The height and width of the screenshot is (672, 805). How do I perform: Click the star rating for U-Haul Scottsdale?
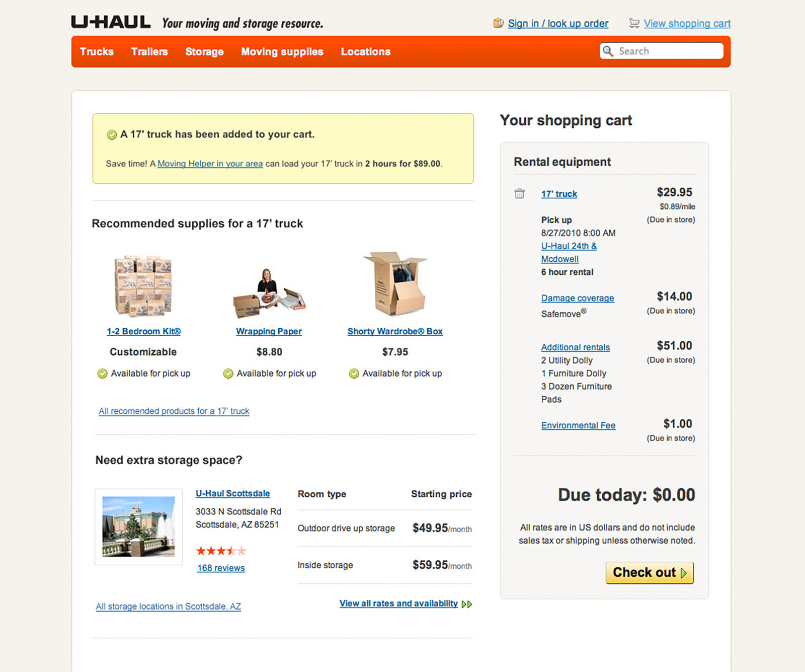click(x=221, y=551)
